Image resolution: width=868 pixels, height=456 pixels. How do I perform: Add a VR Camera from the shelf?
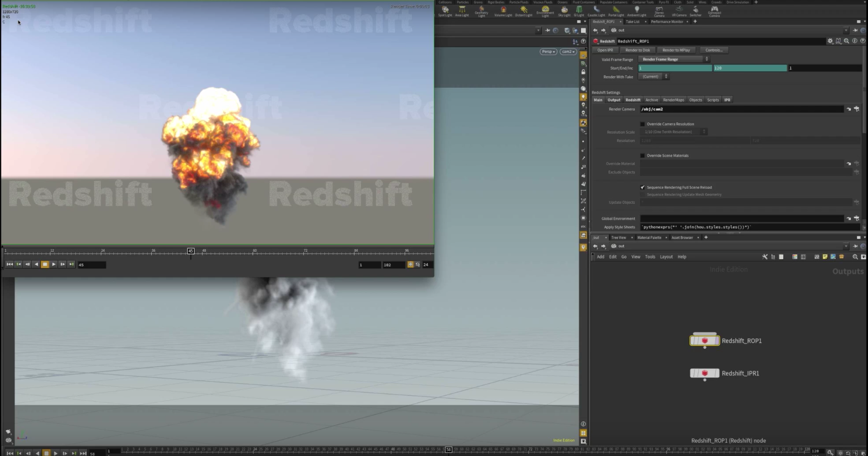[679, 11]
